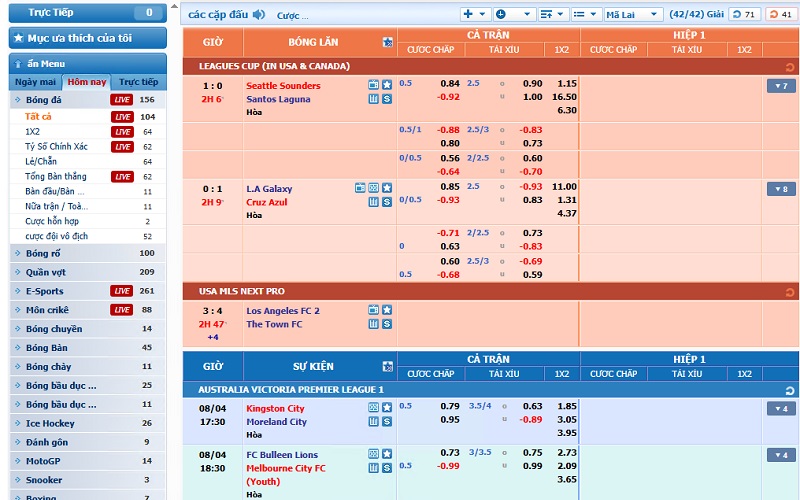Expand more bets '7' for Seattle Sounders
Viewport: 800px width, 500px height.
(x=781, y=86)
